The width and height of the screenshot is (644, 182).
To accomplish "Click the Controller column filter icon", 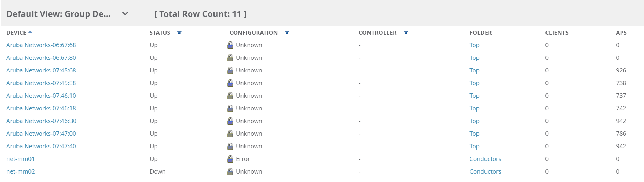I will coord(406,32).
